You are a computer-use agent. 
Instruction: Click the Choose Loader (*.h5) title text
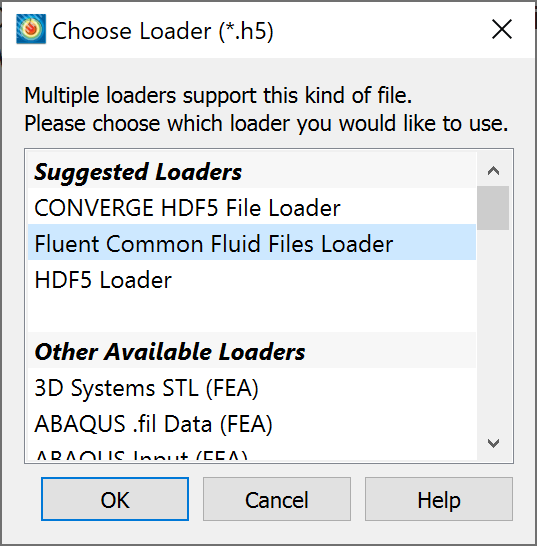[x=163, y=31]
